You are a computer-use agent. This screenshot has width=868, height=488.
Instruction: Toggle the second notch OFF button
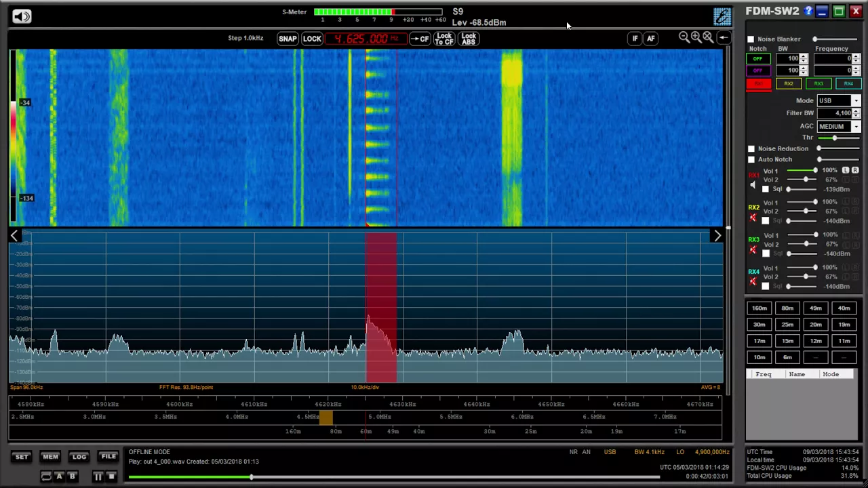(758, 70)
